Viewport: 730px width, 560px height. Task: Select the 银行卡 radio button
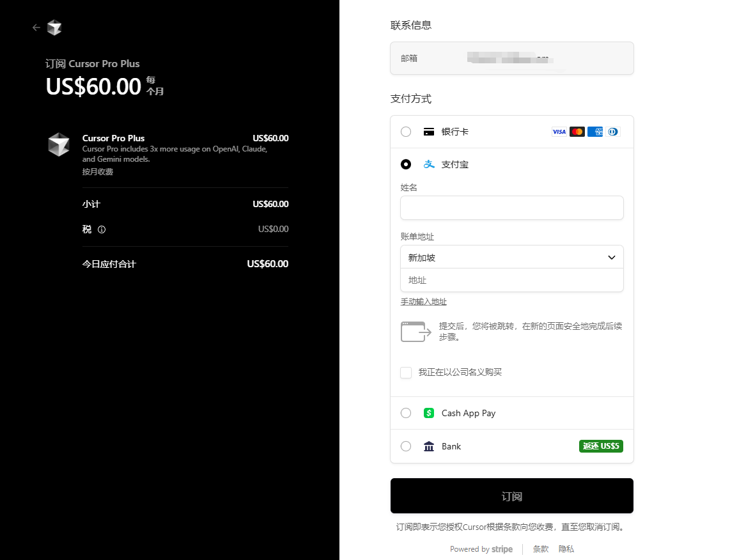click(406, 132)
